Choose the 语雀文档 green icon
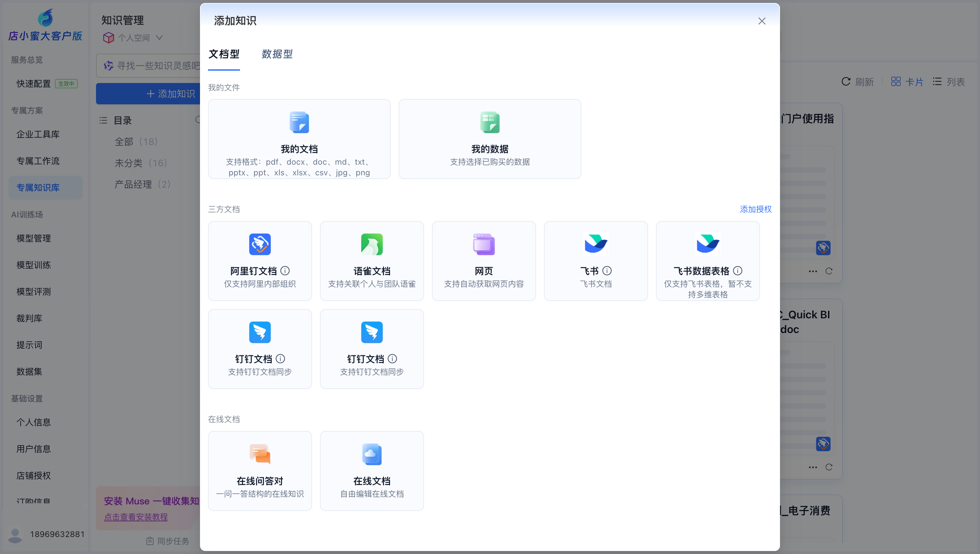This screenshot has width=980, height=554. click(372, 244)
